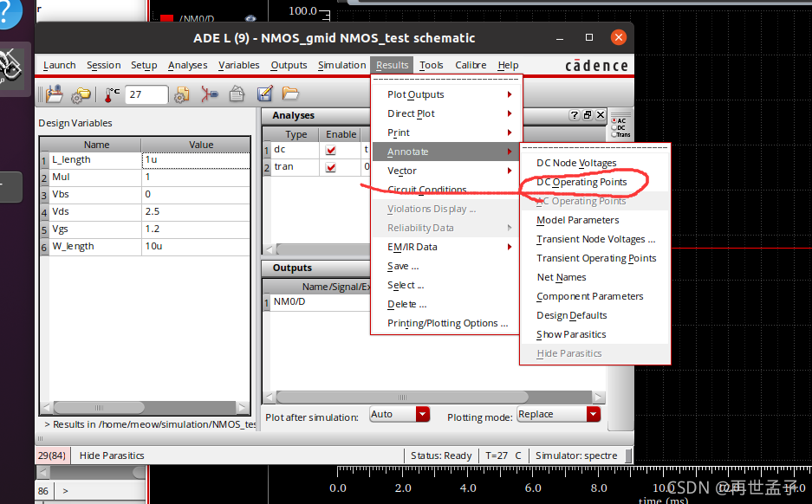
Task: Open the Outputs menu
Action: 289,65
